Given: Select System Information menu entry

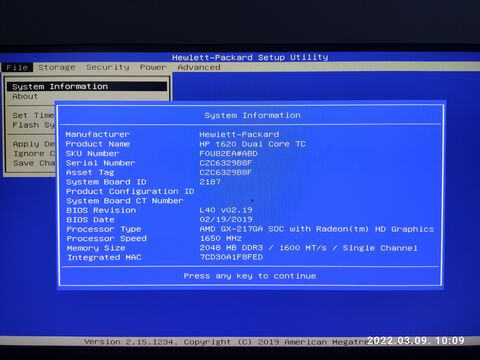Looking at the screenshot, I should click(x=87, y=87).
